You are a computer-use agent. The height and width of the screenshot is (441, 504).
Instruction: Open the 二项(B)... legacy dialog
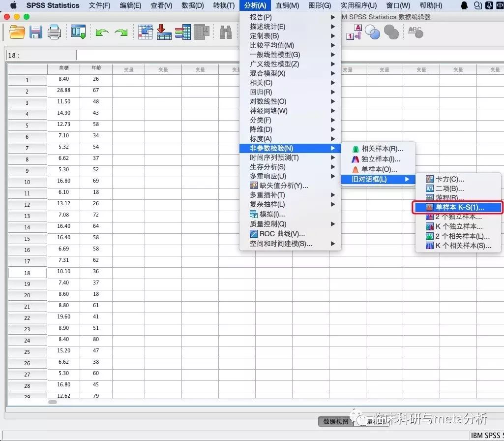click(x=458, y=188)
